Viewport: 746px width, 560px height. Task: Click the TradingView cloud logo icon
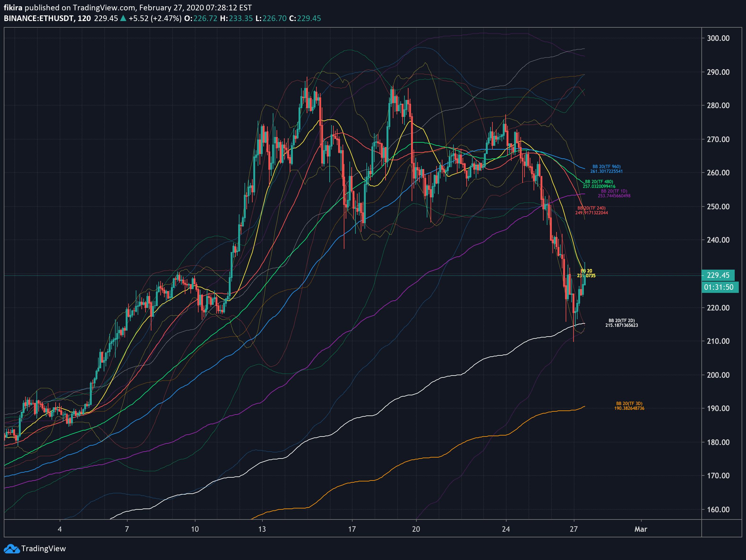[x=12, y=549]
